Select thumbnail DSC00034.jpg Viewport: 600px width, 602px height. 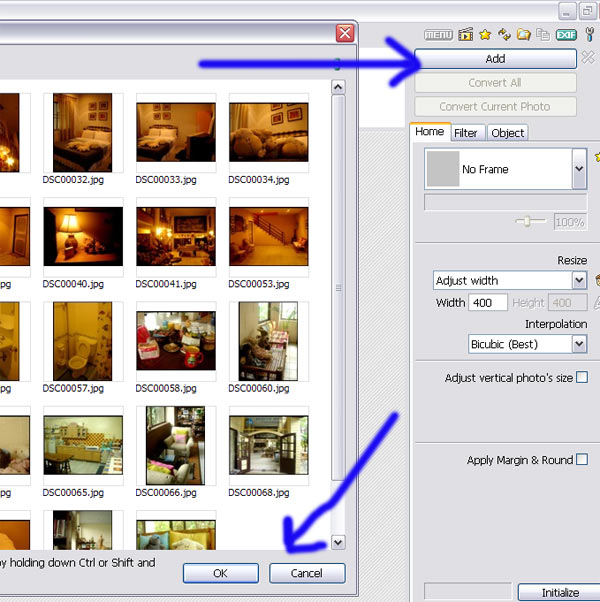(x=269, y=132)
